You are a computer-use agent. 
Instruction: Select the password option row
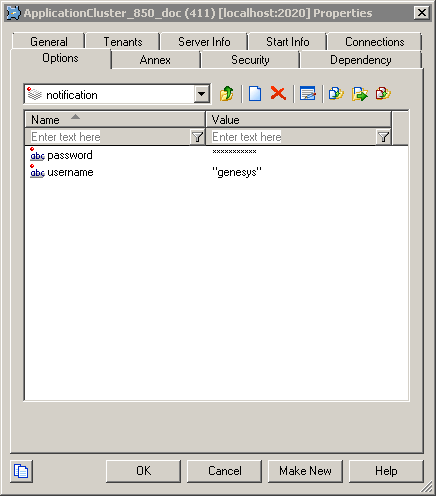[x=216, y=155]
